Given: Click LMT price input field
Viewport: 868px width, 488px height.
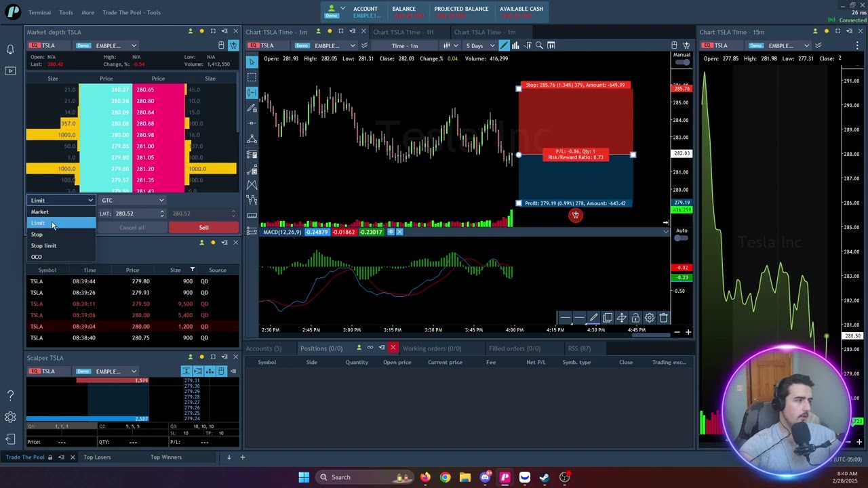Looking at the screenshot, I should tap(135, 213).
